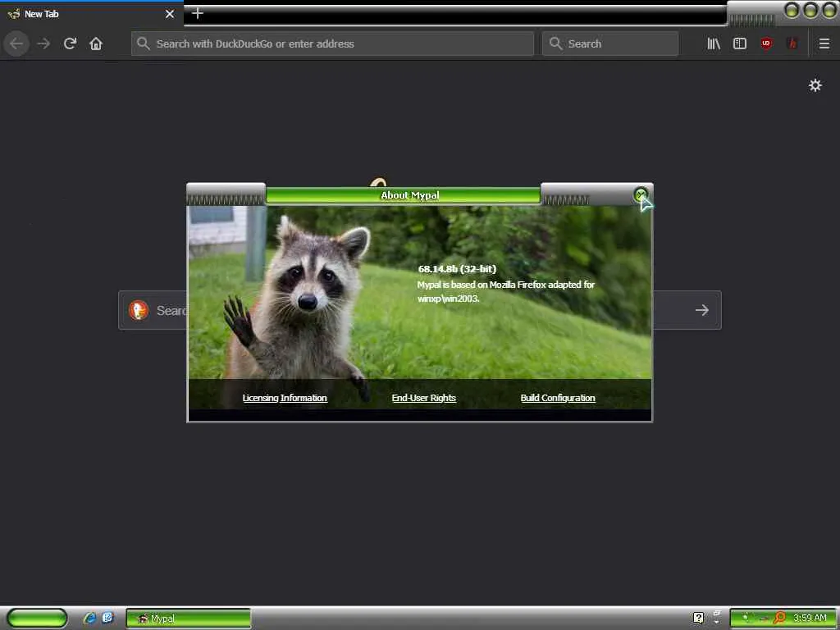Minimize the Mypal browser window

tap(792, 10)
